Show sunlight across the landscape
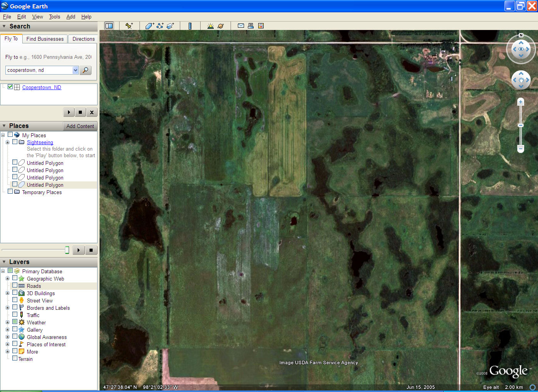 coord(210,26)
